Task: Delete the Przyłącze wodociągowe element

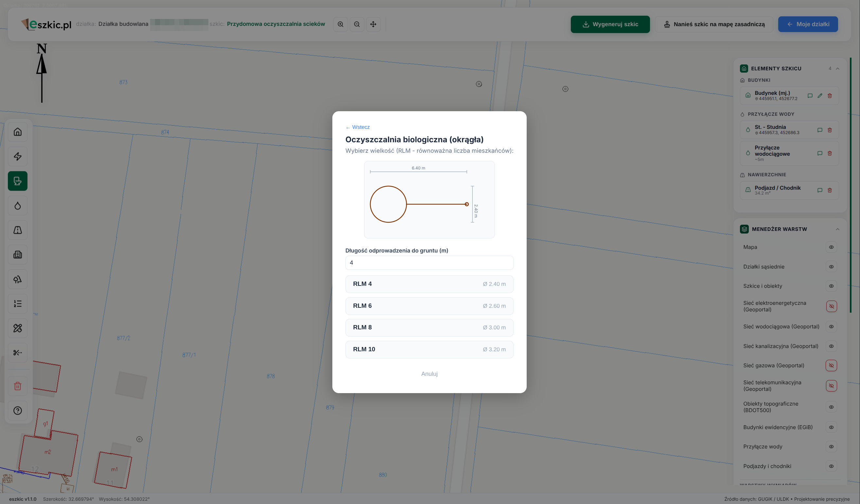Action: [830, 153]
